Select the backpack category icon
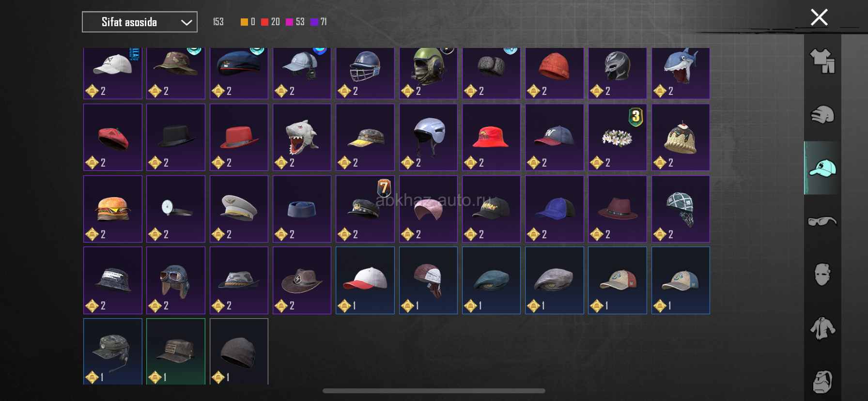The width and height of the screenshot is (868, 401). [x=822, y=382]
